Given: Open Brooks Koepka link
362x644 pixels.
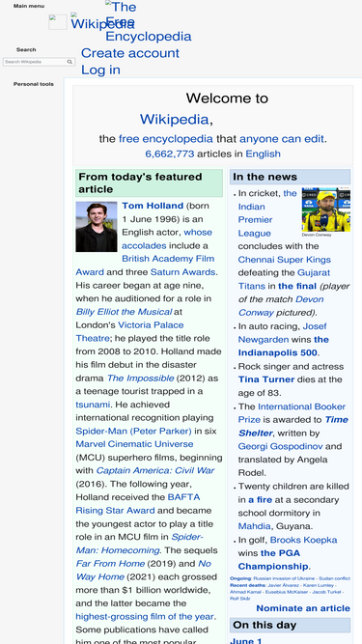Looking at the screenshot, I should [x=303, y=540].
